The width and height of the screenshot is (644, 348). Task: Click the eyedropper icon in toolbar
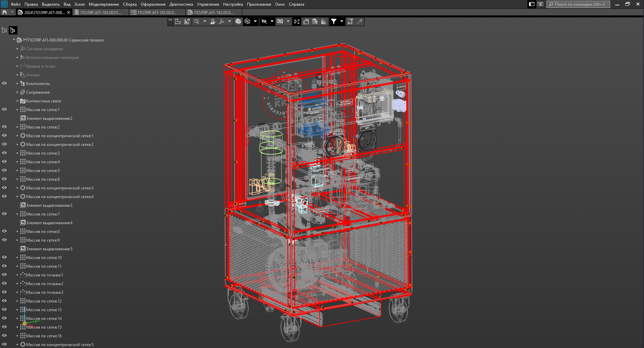[360, 21]
